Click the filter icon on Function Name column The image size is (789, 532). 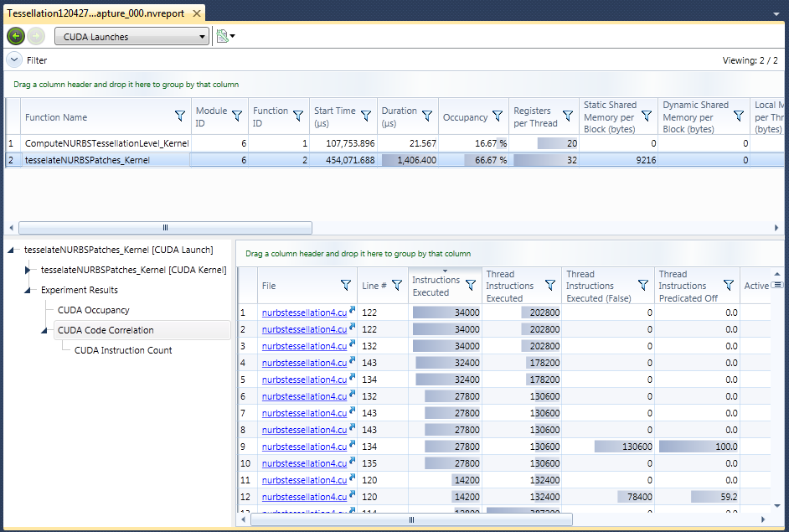pos(180,116)
